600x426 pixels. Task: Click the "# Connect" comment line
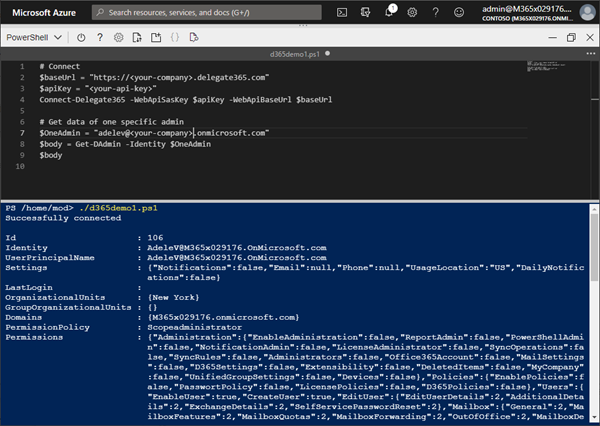tap(60, 66)
